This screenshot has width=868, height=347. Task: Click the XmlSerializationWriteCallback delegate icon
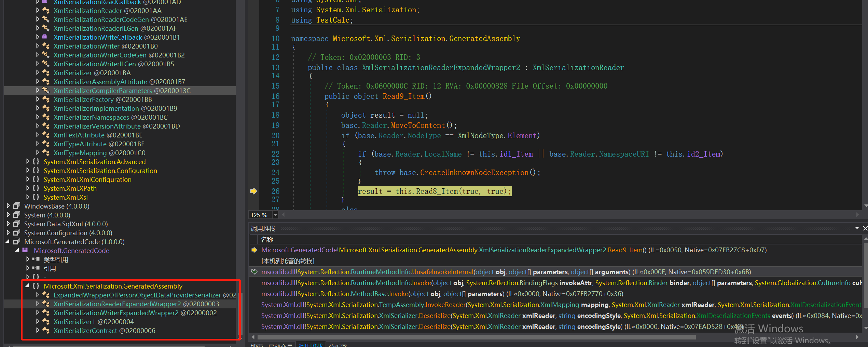click(45, 37)
